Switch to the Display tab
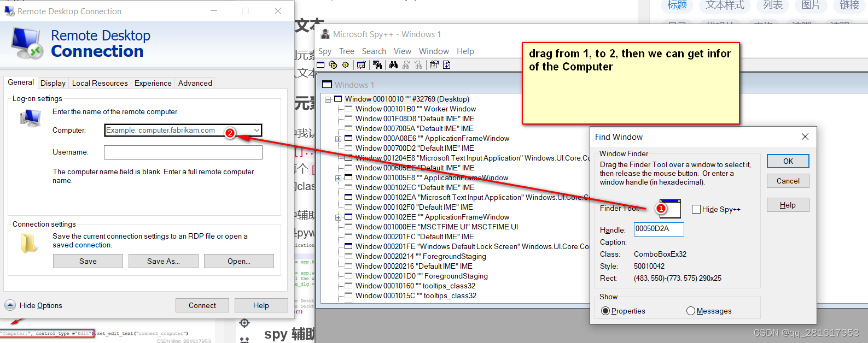 click(x=53, y=83)
